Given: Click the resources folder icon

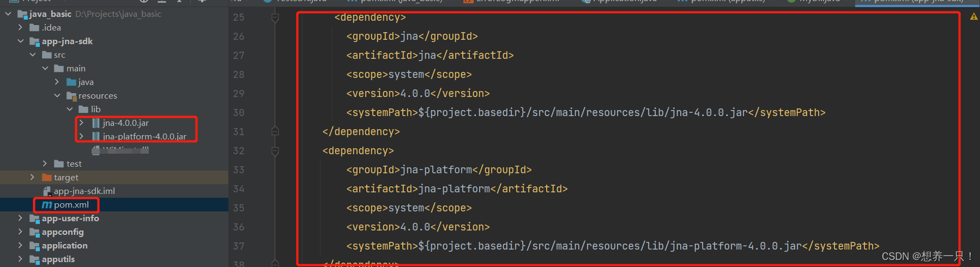Looking at the screenshot, I should (x=71, y=96).
